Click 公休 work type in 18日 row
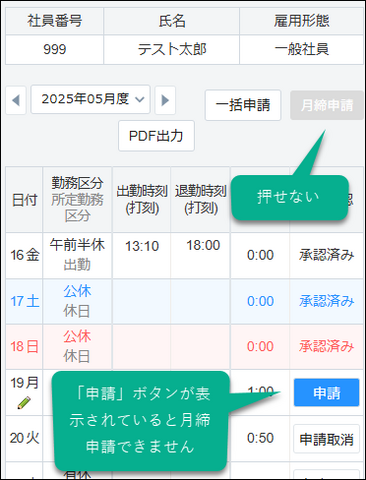This screenshot has width=366, height=480. pos(77,337)
